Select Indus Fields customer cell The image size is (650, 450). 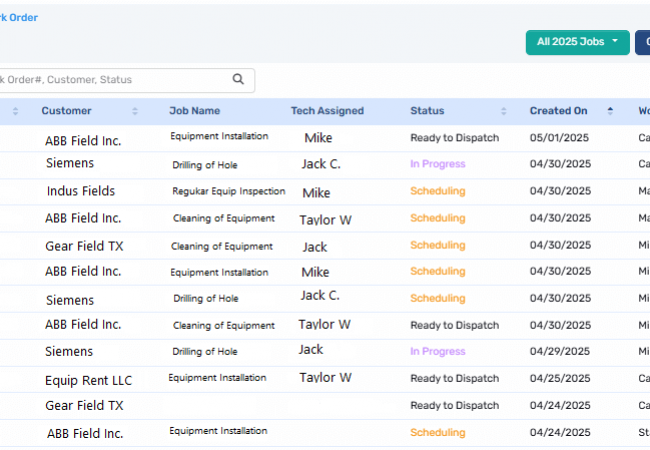(x=81, y=191)
